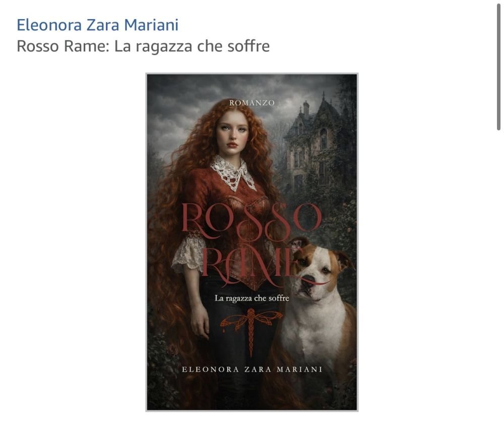Click the cover subtitle La ragazza che soffre
Viewport: 504px width, 432px height.
pyautogui.click(x=252, y=299)
